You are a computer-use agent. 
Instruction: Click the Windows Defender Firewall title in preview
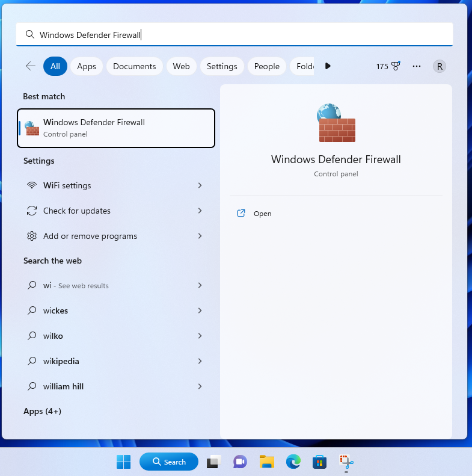click(336, 159)
